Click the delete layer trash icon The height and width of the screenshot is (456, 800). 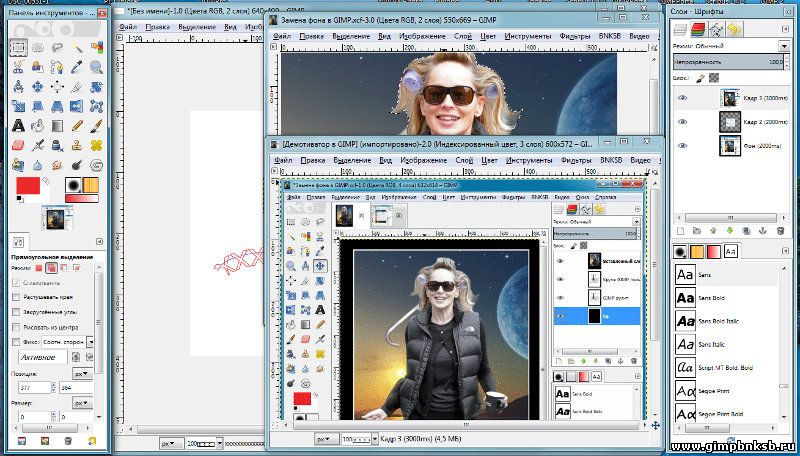pyautogui.click(x=780, y=231)
